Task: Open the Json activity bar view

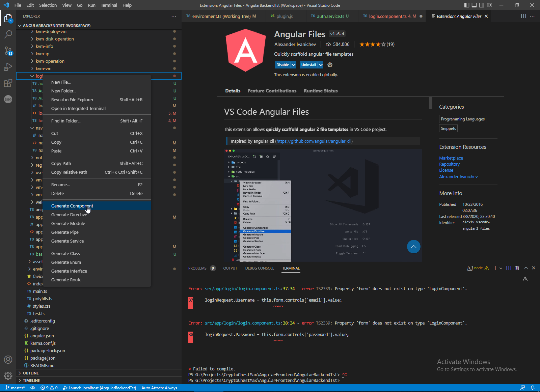Action: [8, 99]
